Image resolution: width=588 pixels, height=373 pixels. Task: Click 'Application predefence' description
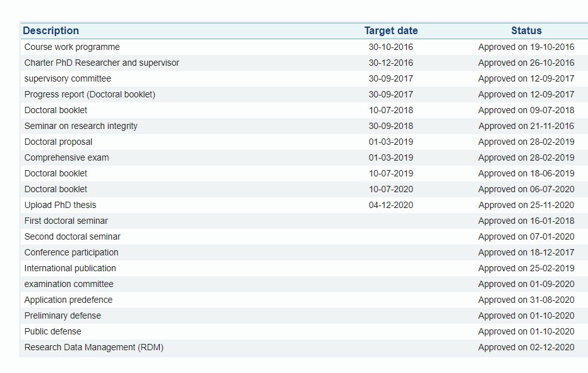(x=68, y=300)
